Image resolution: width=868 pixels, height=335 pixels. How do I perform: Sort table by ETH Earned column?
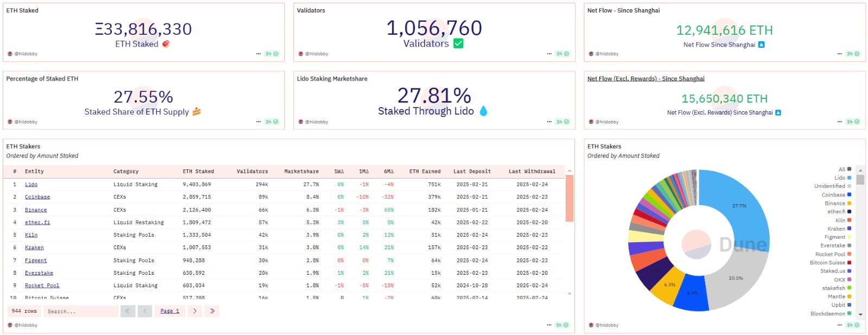click(425, 171)
